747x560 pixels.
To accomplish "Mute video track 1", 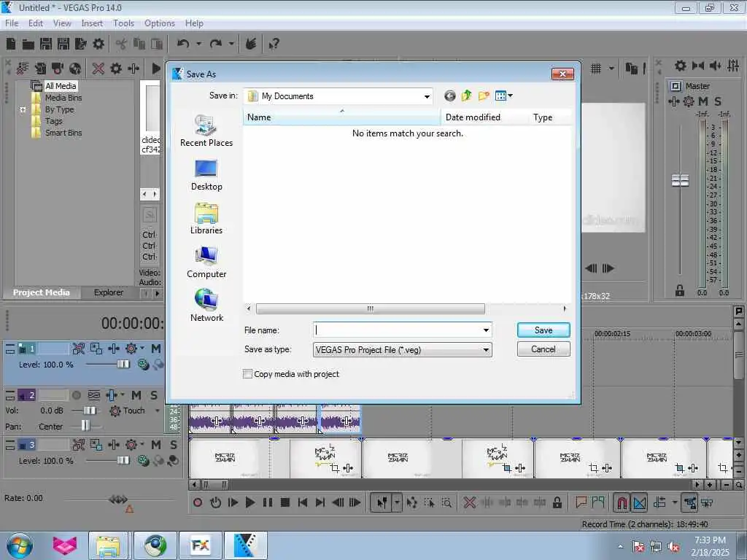I will (155, 349).
